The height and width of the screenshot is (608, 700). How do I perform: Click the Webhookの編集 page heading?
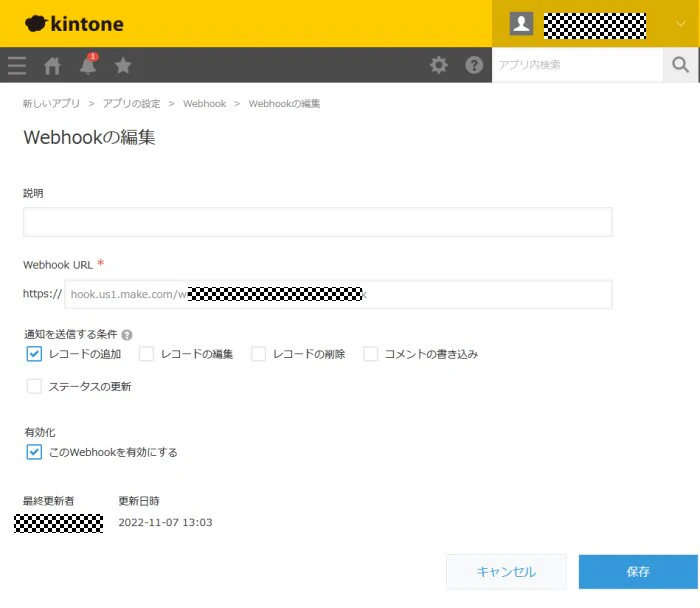point(89,137)
